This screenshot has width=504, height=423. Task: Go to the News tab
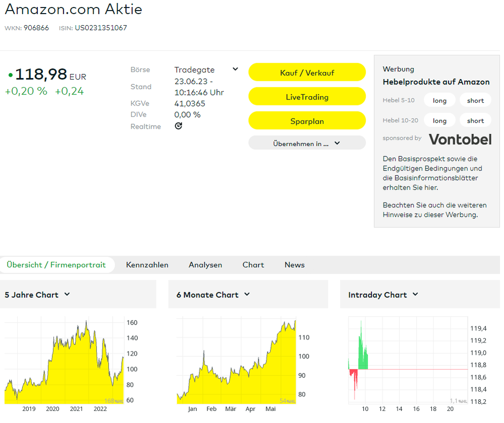pyautogui.click(x=295, y=265)
